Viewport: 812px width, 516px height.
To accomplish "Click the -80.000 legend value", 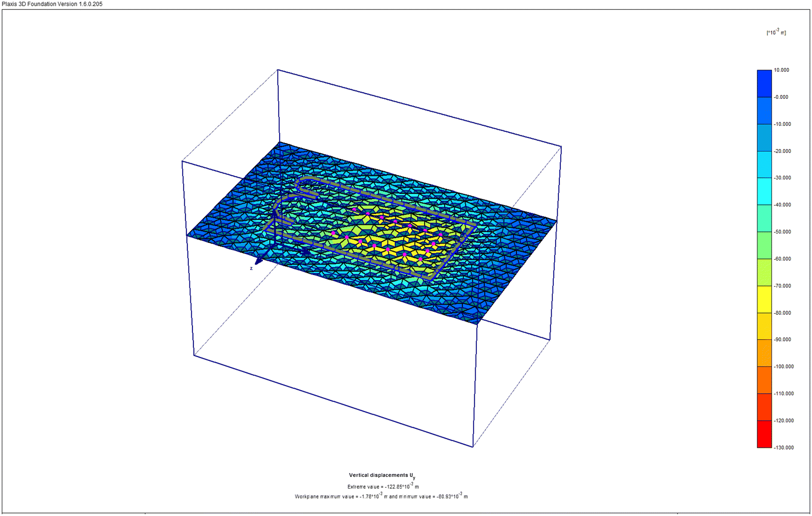I will (x=782, y=313).
